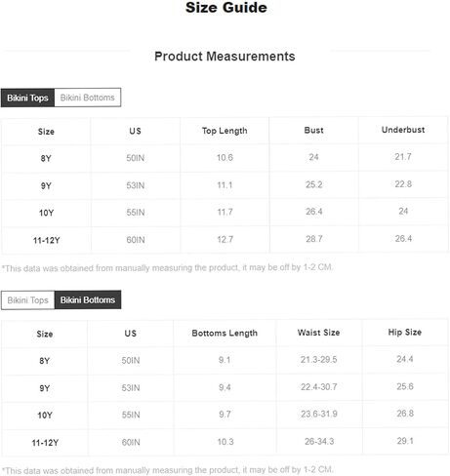Click the Size Guide heading
Image resolution: width=450 pixels, height=476 pixels.
pos(226,8)
